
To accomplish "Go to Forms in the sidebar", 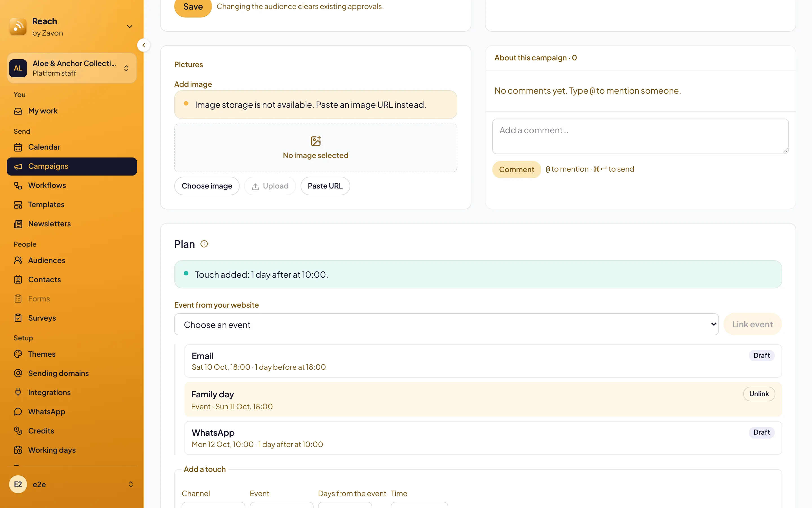I will [72, 299].
